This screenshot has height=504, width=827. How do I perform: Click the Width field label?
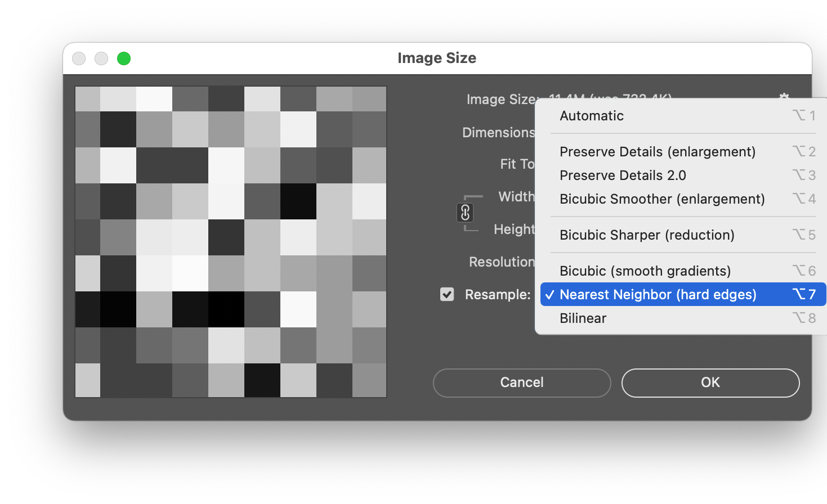pos(516,196)
